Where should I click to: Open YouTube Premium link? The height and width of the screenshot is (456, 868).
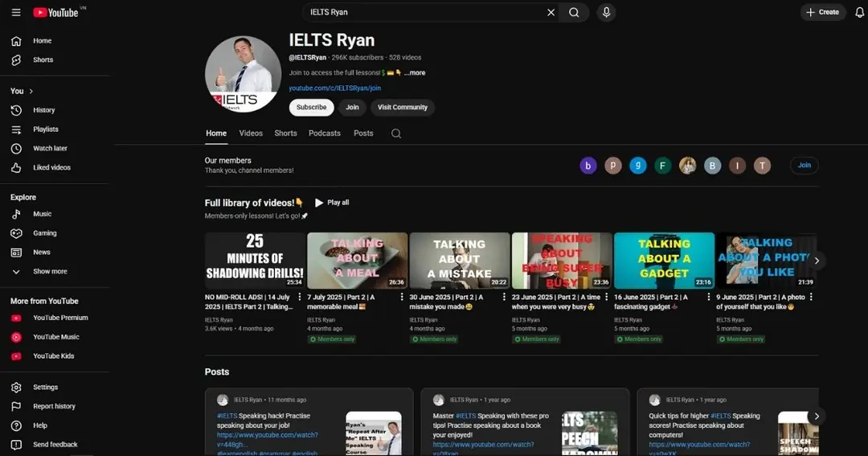click(59, 318)
